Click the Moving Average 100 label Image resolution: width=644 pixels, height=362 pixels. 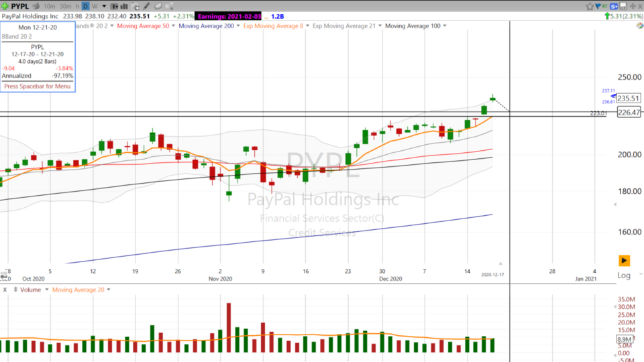pyautogui.click(x=413, y=26)
